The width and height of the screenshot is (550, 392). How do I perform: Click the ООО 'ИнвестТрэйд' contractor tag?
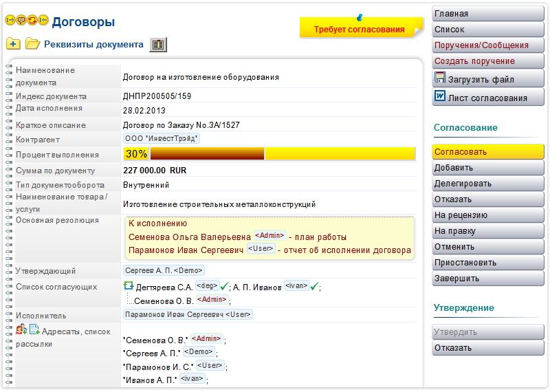tap(162, 138)
